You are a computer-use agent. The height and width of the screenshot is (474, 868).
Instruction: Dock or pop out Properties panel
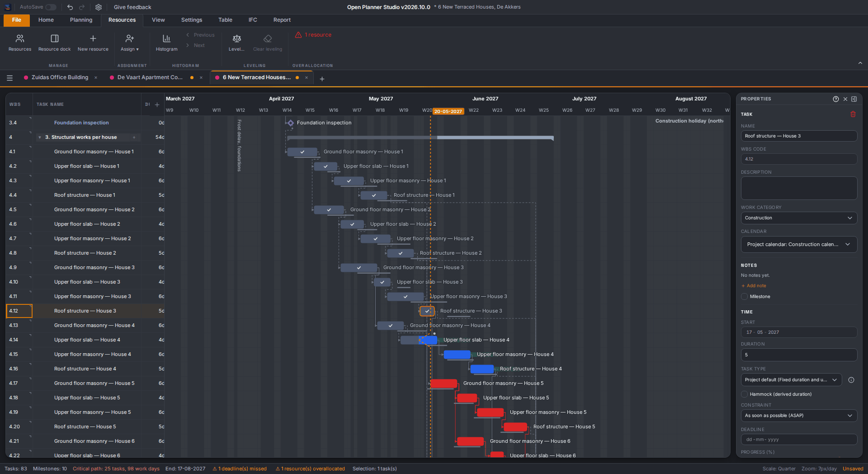(854, 99)
